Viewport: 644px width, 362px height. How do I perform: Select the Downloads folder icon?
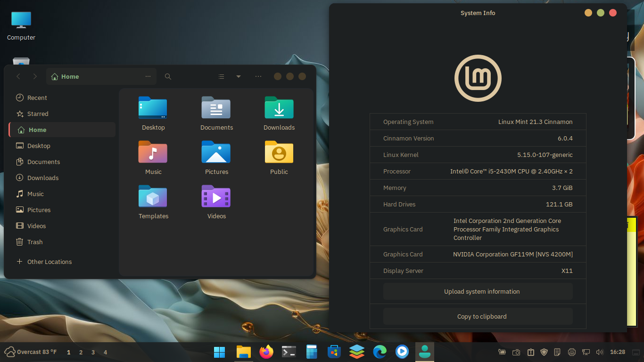pos(279,107)
